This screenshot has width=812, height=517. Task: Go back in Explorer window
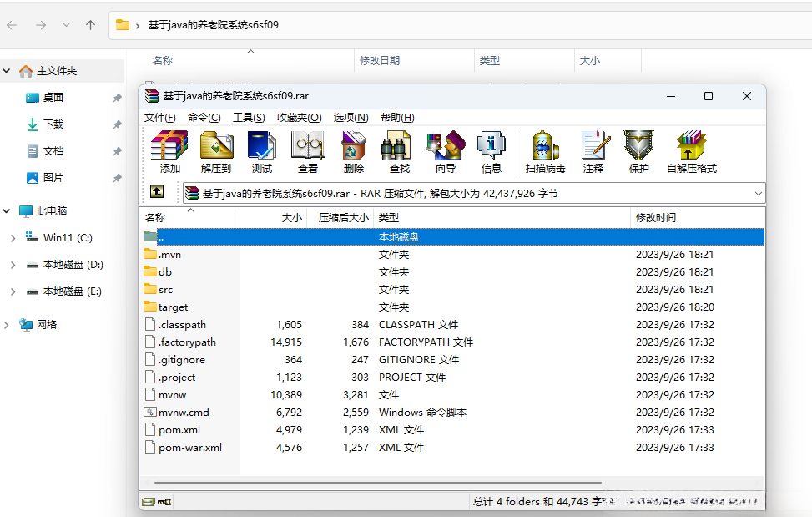[12, 25]
